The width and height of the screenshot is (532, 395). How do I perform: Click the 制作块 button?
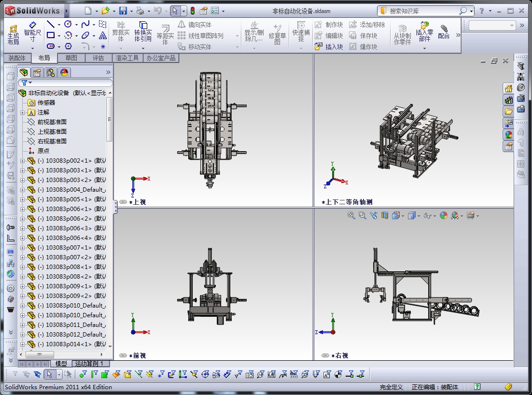pyautogui.click(x=329, y=25)
